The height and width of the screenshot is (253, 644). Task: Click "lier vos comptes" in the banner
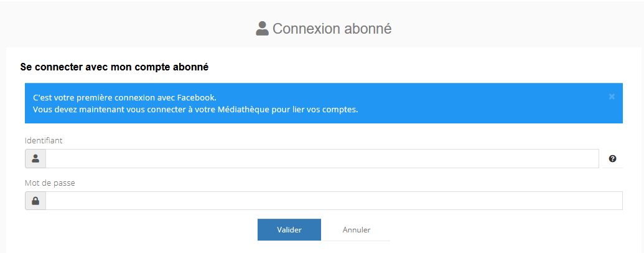(x=325, y=110)
